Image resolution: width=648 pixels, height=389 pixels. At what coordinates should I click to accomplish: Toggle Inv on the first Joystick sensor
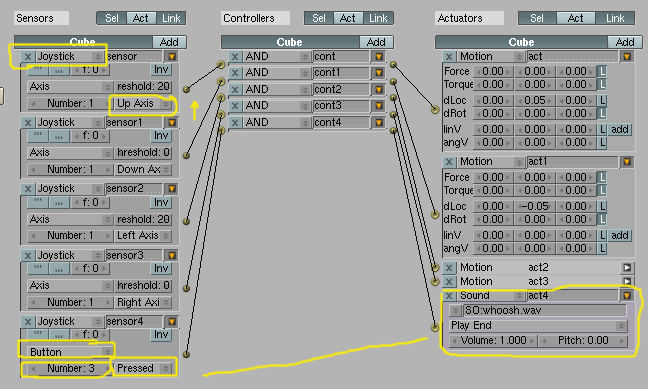161,69
